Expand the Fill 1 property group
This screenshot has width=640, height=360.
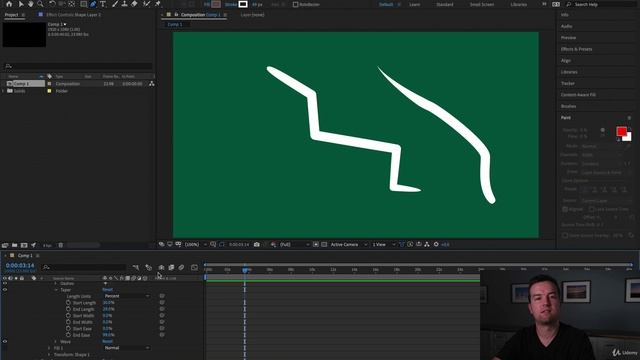pyautogui.click(x=49, y=348)
